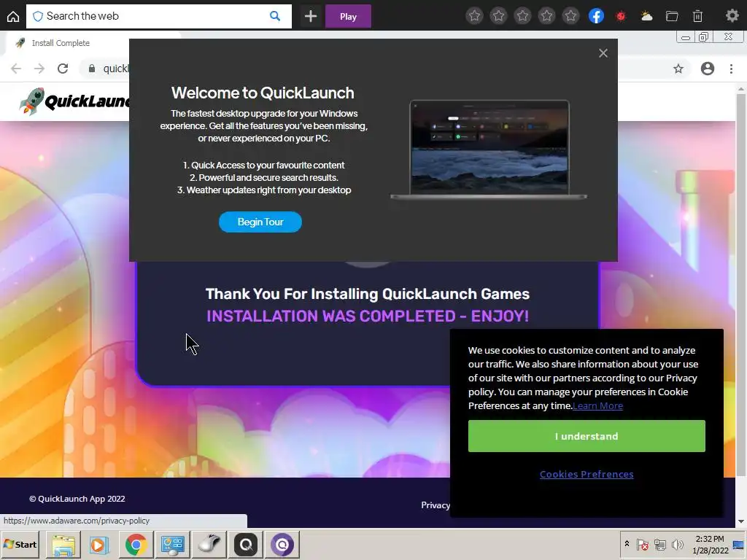
Task: Switch to Chrome in the taskbar
Action: (136, 545)
